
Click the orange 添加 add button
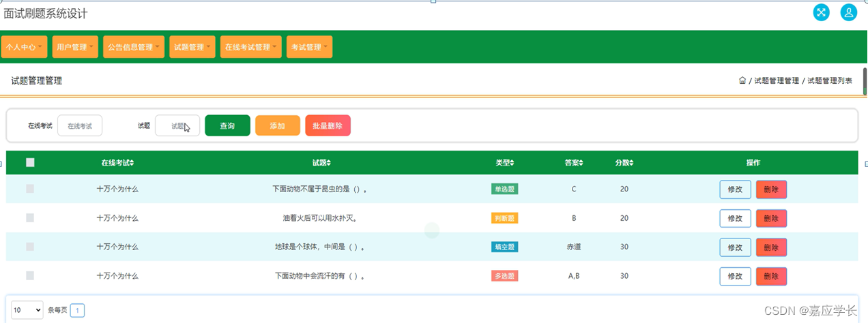click(278, 125)
